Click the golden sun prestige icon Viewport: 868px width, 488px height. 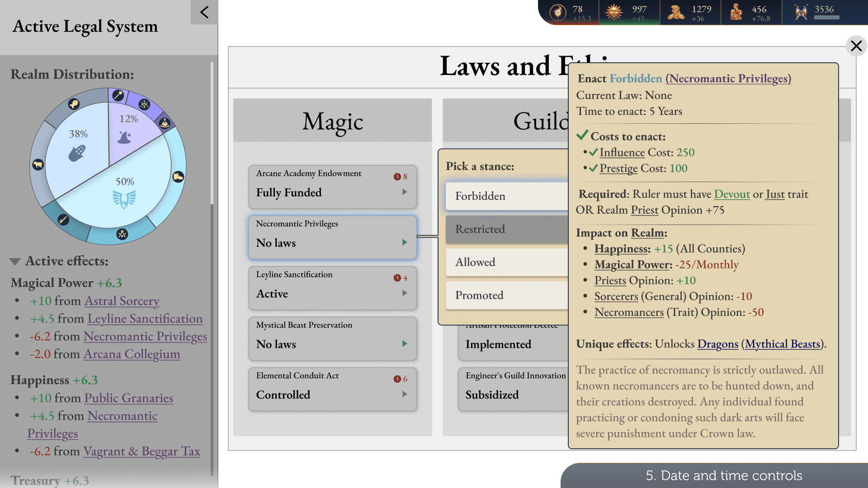(x=614, y=12)
